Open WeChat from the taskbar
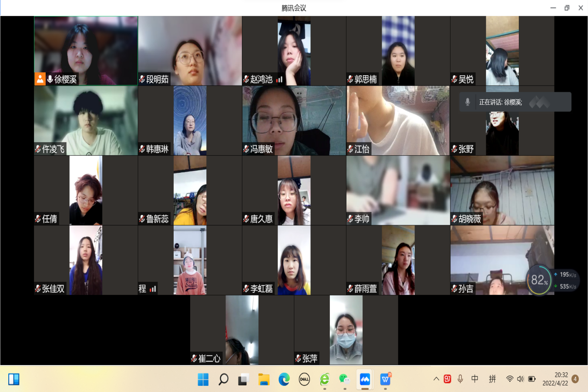 (x=344, y=379)
